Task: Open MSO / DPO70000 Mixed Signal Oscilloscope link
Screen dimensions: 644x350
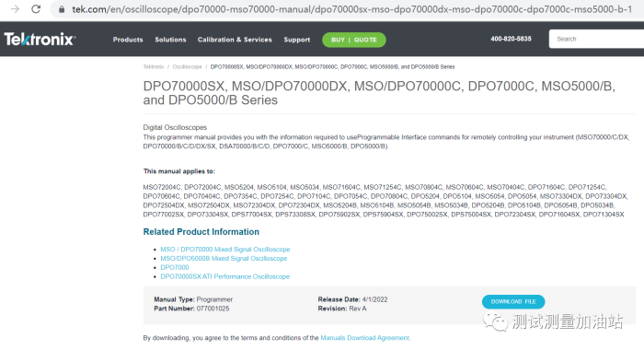Action: [x=225, y=250]
